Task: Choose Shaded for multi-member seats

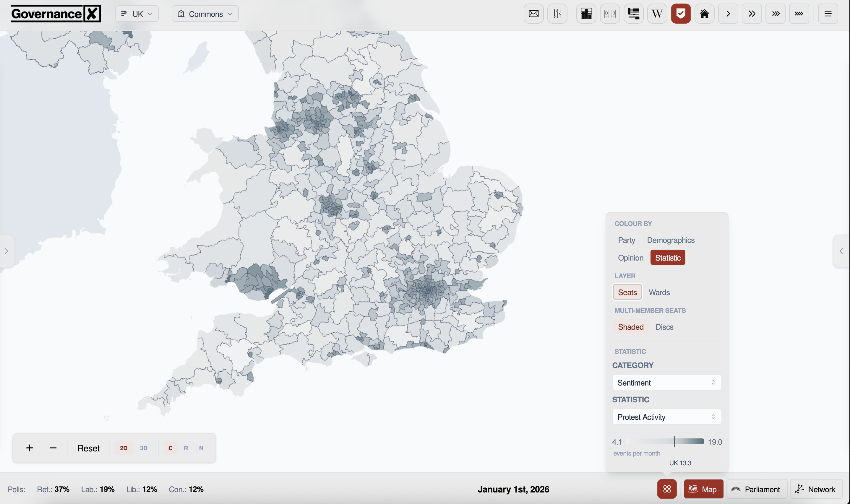Action: point(630,327)
